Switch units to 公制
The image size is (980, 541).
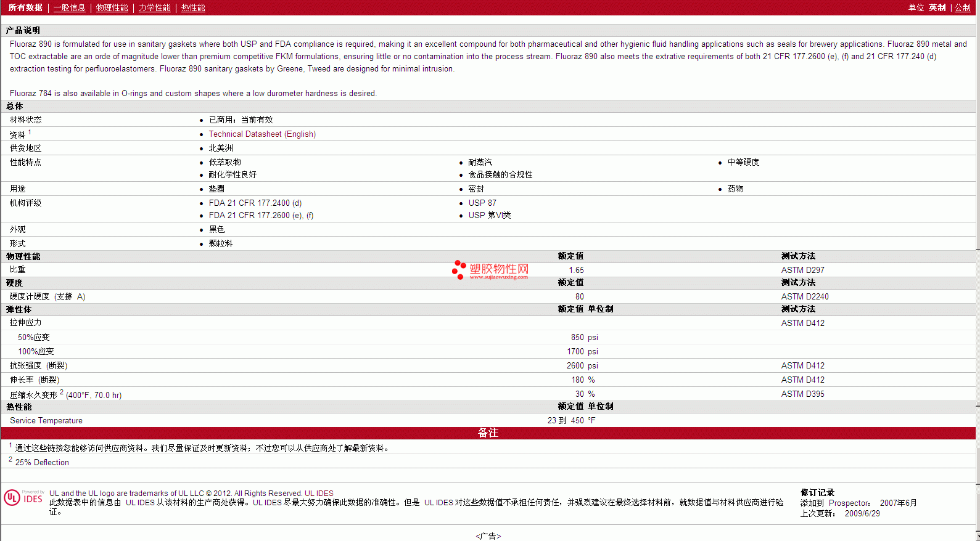(x=963, y=7)
